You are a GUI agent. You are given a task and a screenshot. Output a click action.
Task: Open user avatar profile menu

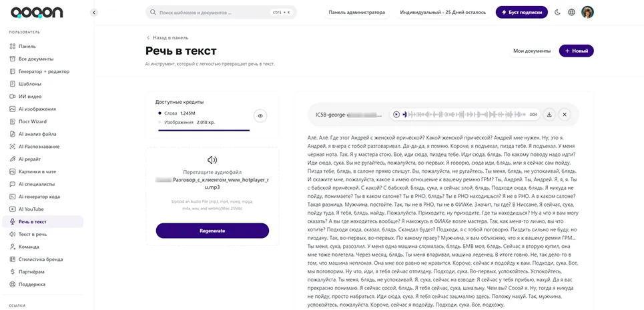tap(588, 12)
